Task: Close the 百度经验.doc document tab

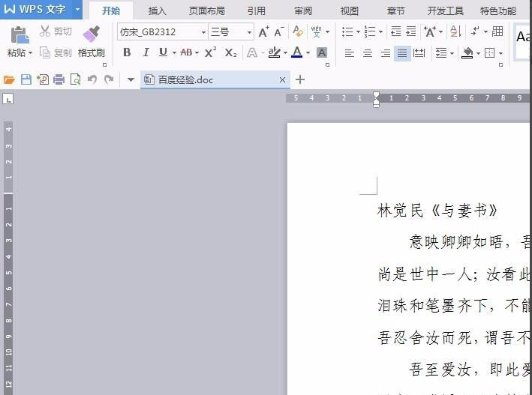Action: tap(282, 80)
